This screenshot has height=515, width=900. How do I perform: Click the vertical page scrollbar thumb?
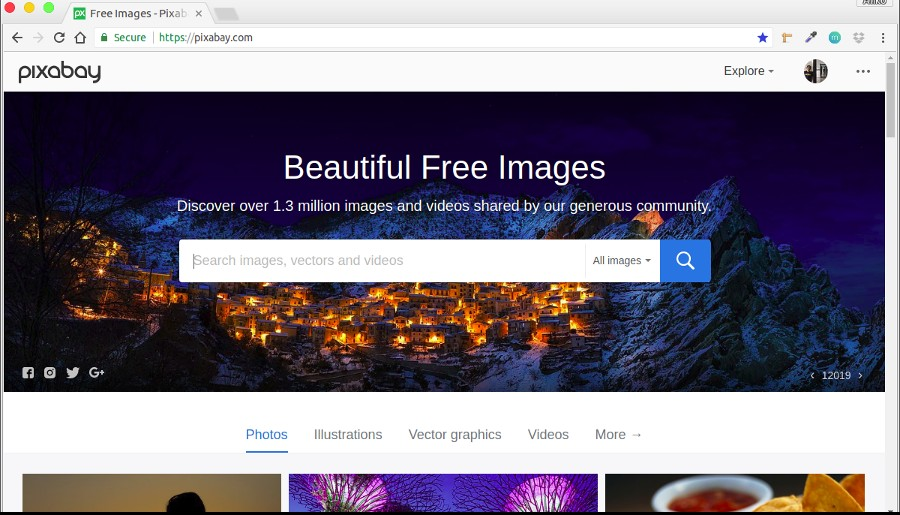coord(890,100)
